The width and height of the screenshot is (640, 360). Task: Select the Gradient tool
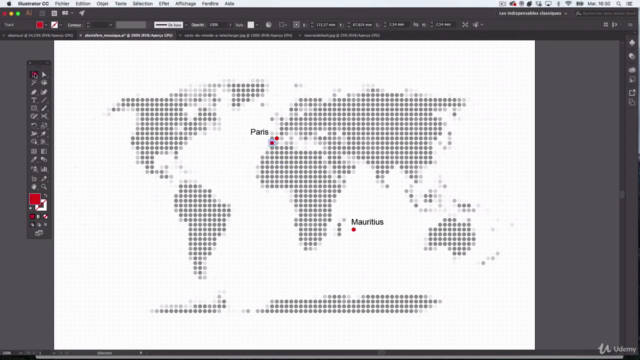click(44, 151)
